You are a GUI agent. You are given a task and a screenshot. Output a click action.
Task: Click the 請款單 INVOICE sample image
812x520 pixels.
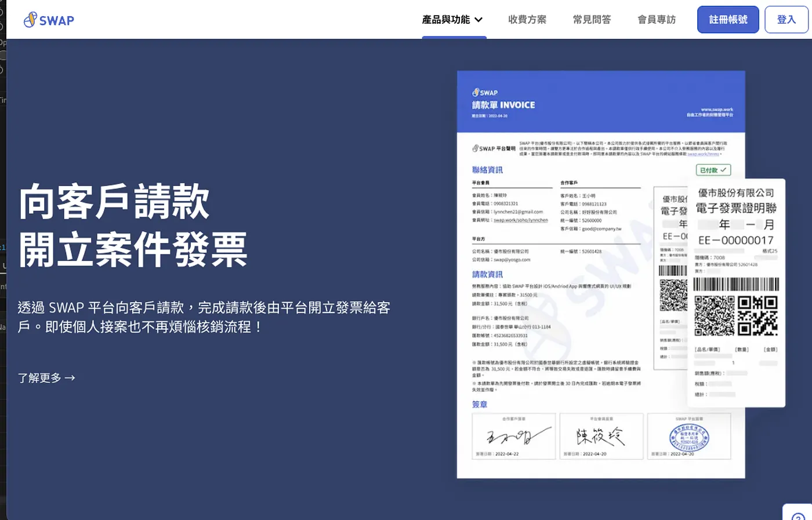[x=601, y=274]
